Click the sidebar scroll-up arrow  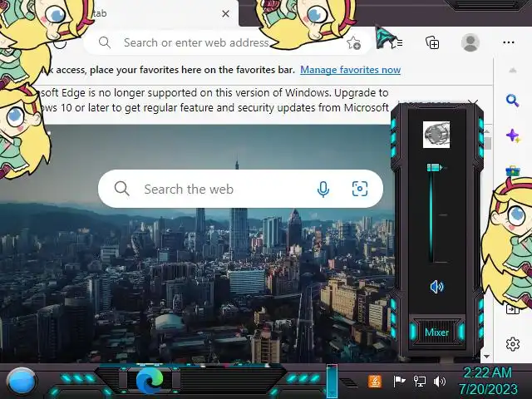pos(513,71)
